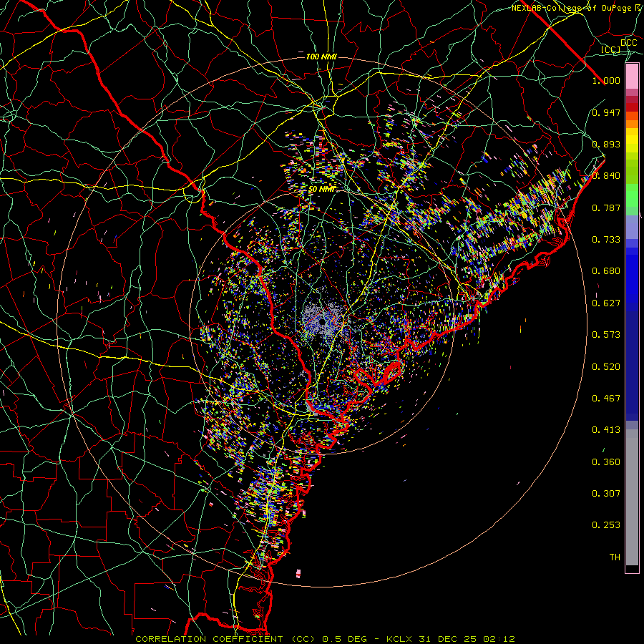Click the 0.413 scale value
Viewport: 644px width, 644px height.
(606, 430)
